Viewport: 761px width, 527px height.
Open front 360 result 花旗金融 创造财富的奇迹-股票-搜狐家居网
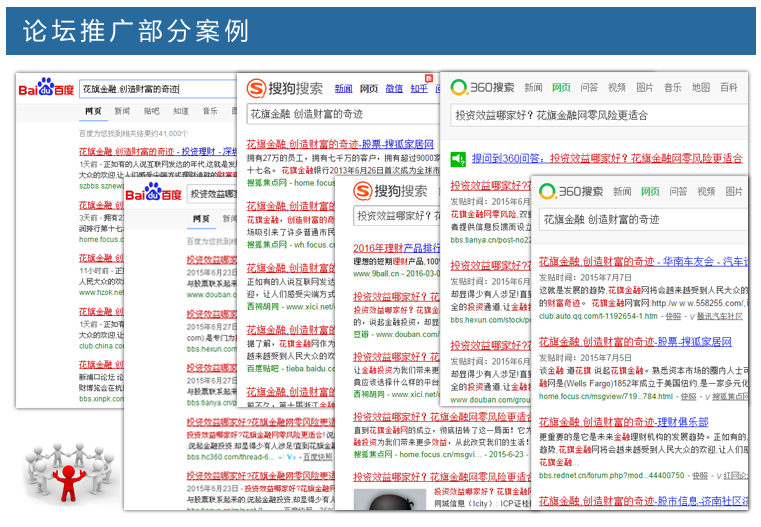(x=635, y=342)
